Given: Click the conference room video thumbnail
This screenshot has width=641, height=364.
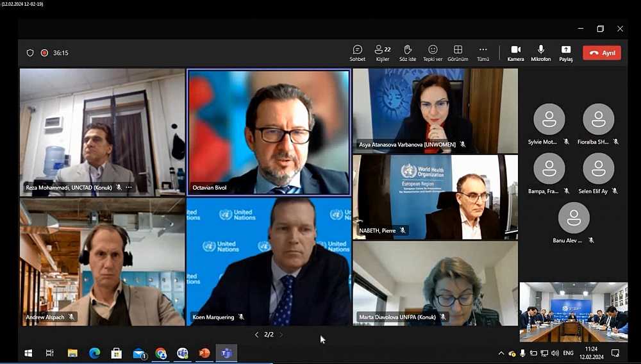Looking at the screenshot, I should point(573,312).
